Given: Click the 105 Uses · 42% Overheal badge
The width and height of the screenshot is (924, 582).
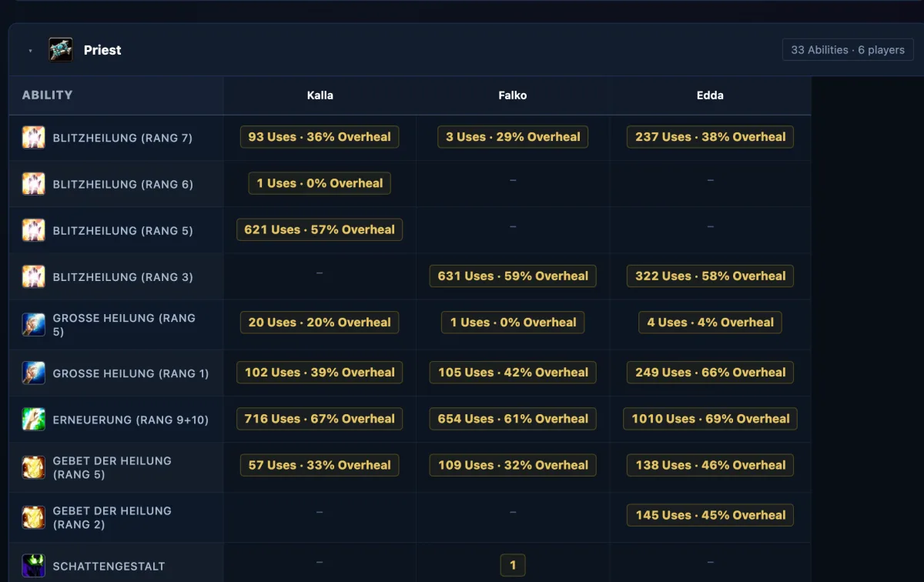Looking at the screenshot, I should tap(513, 373).
